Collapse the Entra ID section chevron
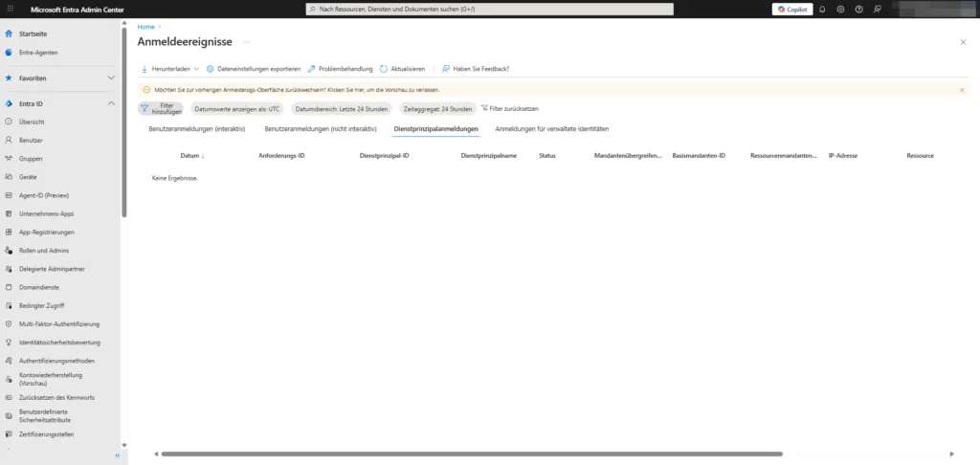This screenshot has height=465, width=980. pos(111,103)
